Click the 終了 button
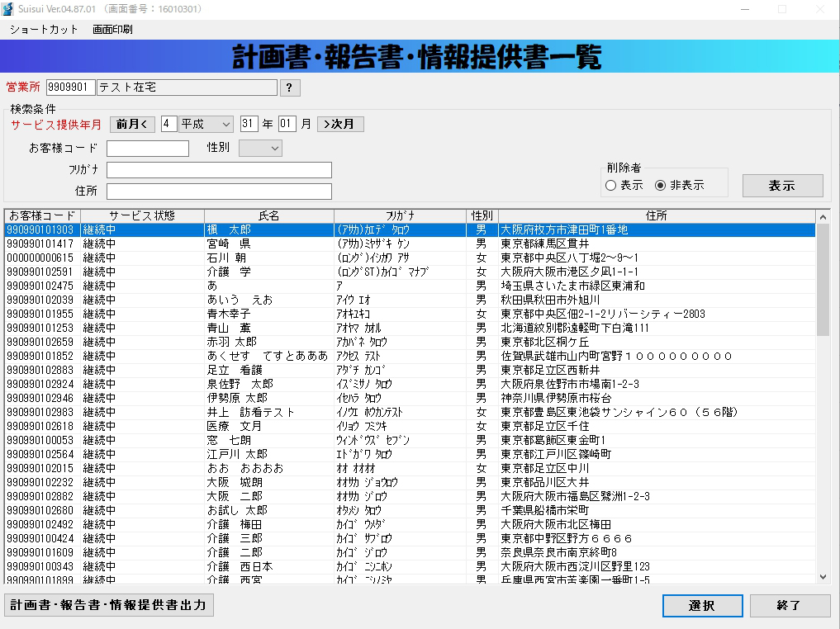Viewport: 840px width, 629px height. [x=790, y=605]
